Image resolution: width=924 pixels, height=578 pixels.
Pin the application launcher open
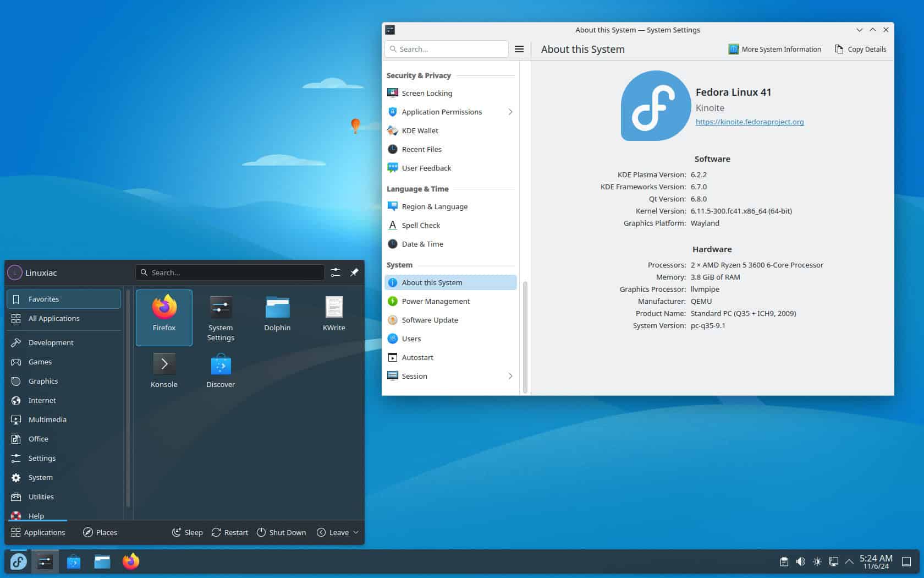point(355,272)
